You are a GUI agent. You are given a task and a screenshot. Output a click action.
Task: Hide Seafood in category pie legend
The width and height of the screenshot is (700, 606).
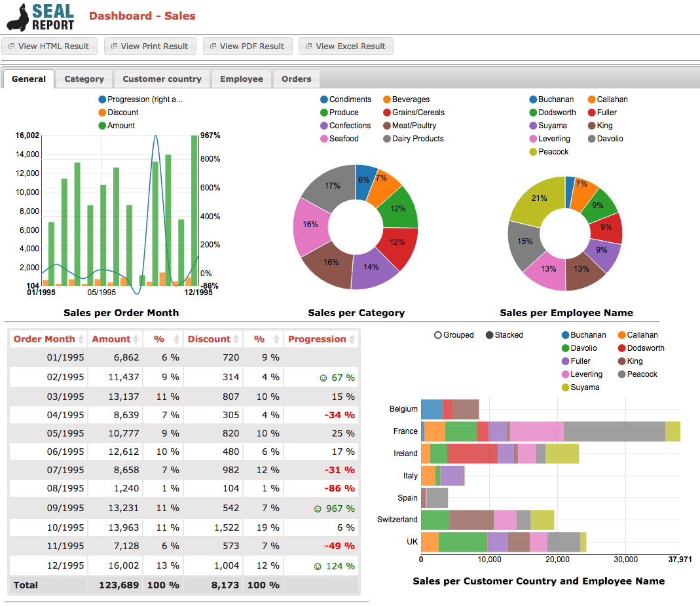[x=339, y=139]
